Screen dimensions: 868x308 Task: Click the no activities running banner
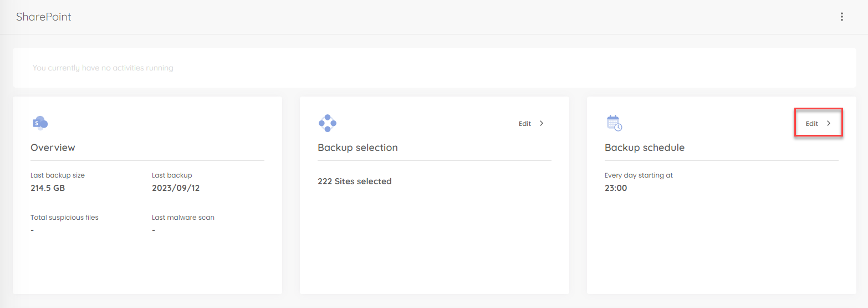click(435, 68)
